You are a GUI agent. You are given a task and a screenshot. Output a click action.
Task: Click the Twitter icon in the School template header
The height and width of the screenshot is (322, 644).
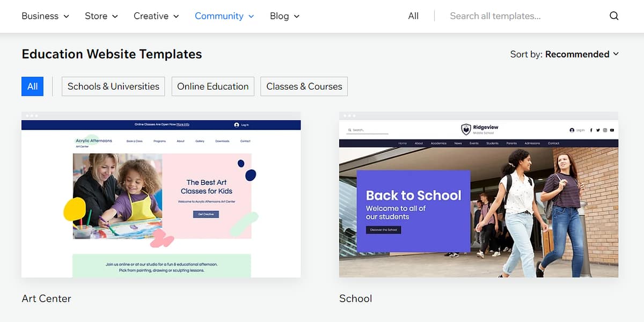point(598,130)
